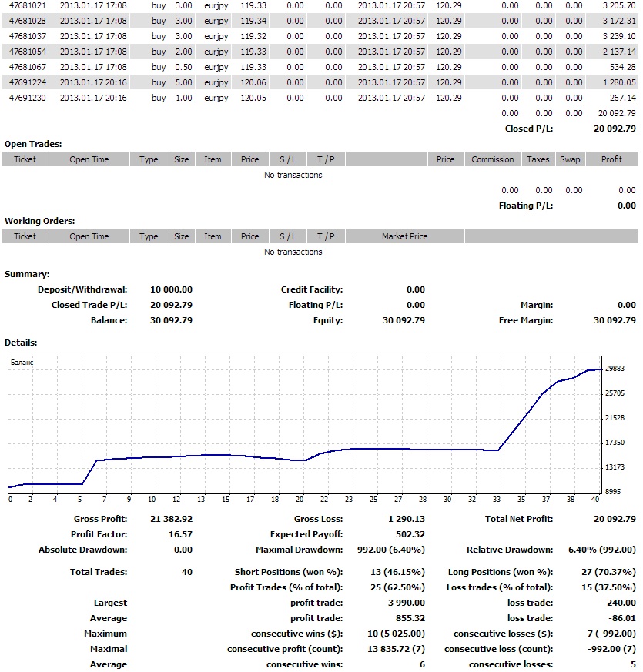This screenshot has width=643, height=672.
Task: Select the 29883 axis label on the chart
Action: point(615,369)
